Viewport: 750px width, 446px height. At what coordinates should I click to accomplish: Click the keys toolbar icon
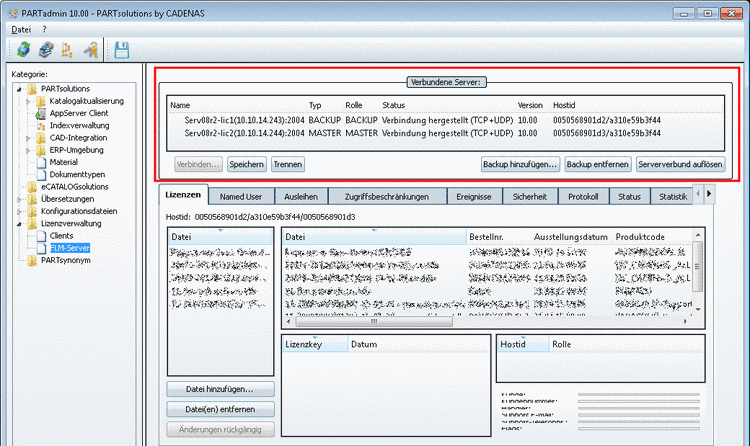[90, 50]
